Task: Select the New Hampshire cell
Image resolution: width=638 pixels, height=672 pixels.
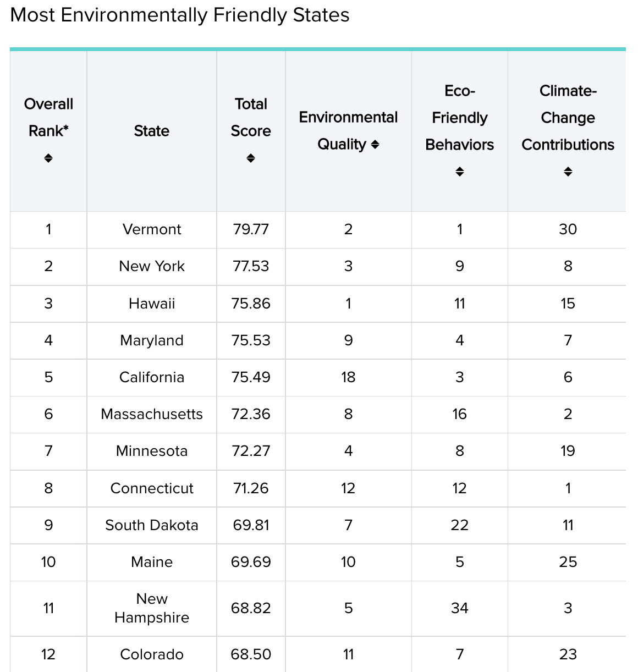Action: pos(152,608)
